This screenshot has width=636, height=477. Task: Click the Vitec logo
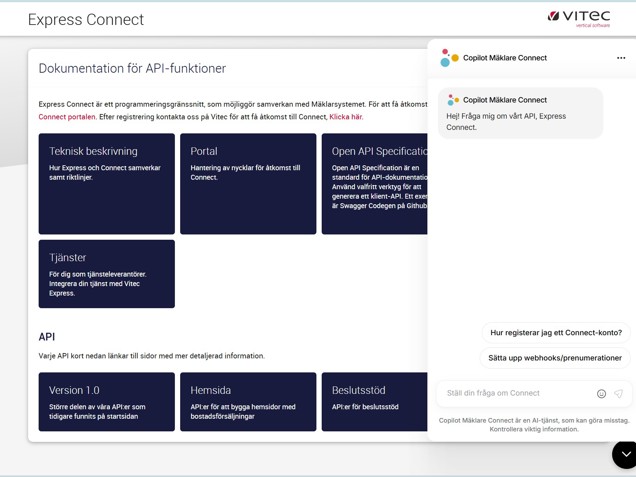click(578, 18)
